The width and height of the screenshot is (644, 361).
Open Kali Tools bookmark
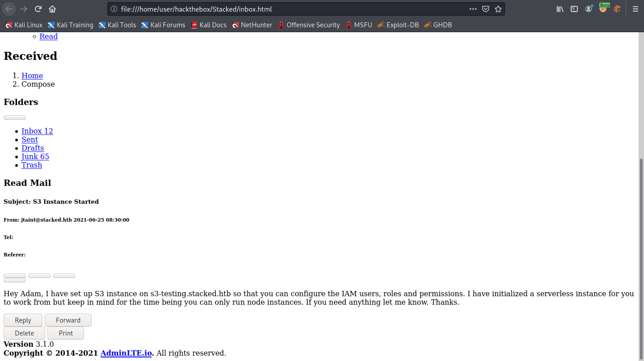(117, 25)
